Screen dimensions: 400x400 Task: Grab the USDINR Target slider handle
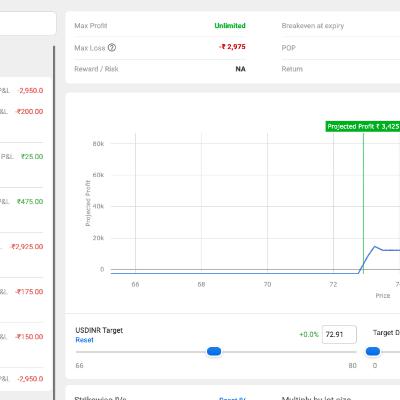(214, 351)
